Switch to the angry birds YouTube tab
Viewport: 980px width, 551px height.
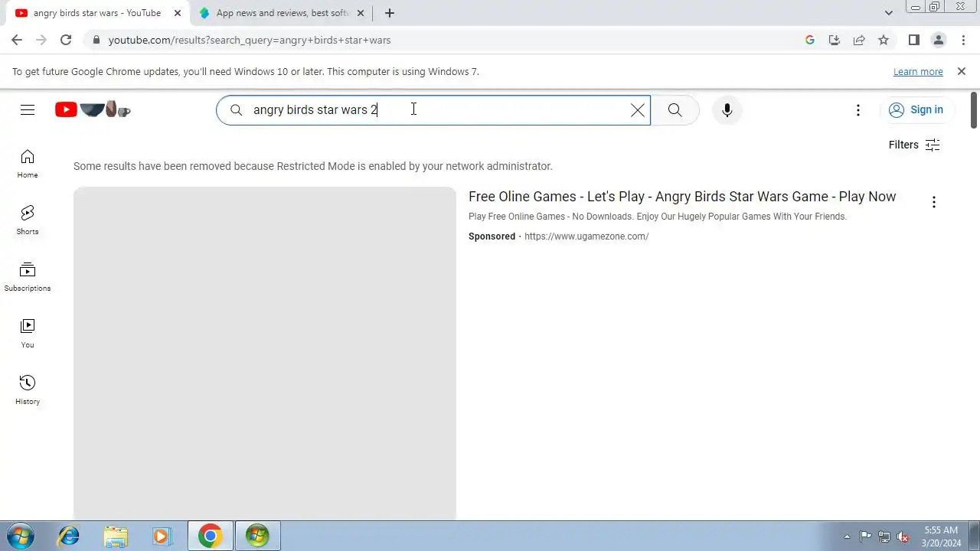point(97,13)
